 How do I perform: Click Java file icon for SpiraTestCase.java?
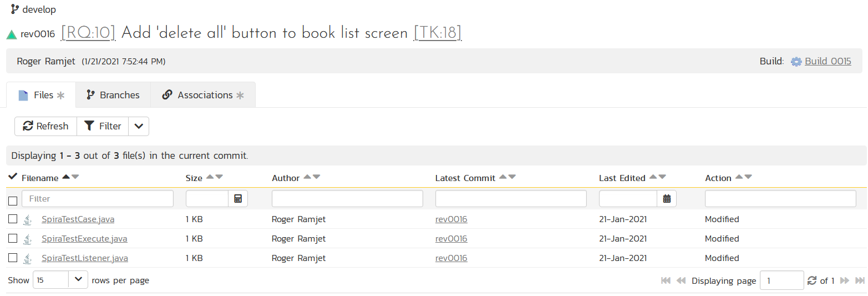tap(27, 220)
